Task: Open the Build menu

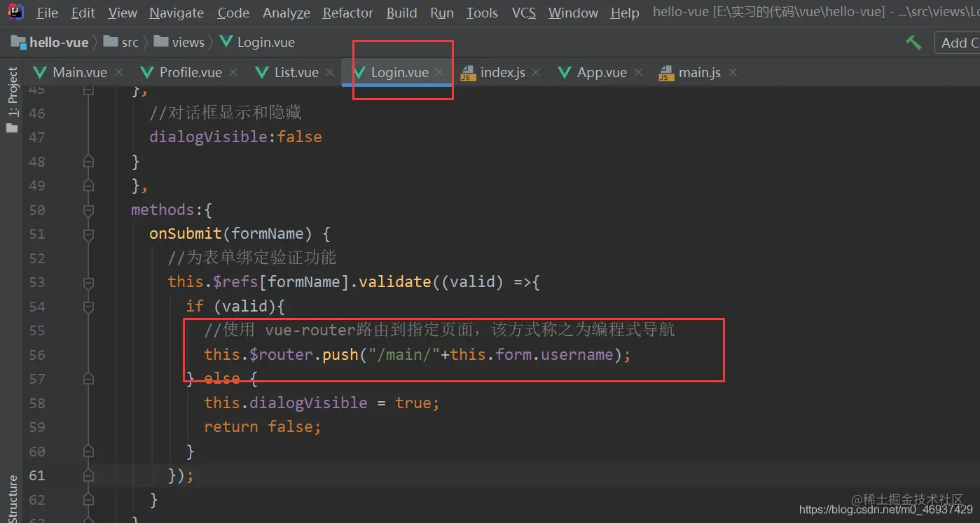Action: pyautogui.click(x=402, y=13)
